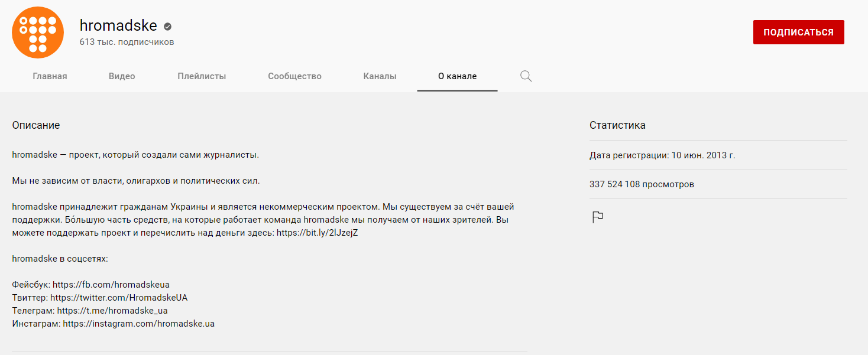Click the hromadske в соцсетях: line

point(60,259)
